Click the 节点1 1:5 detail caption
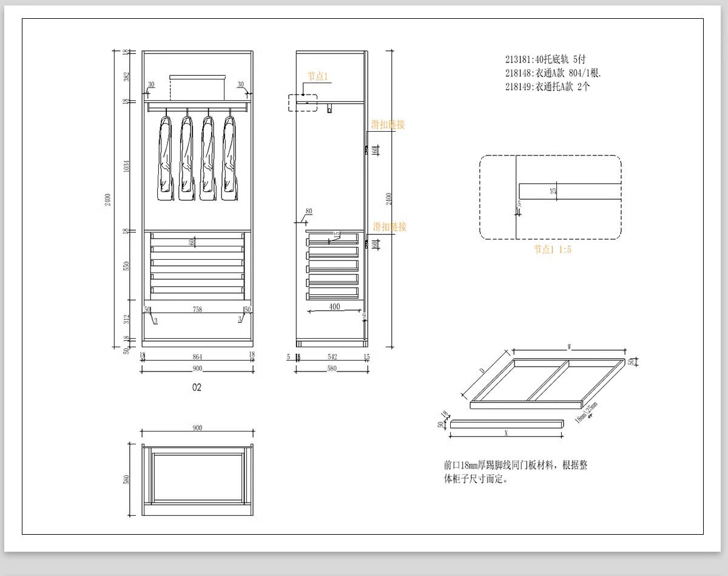The width and height of the screenshot is (728, 576). click(552, 249)
